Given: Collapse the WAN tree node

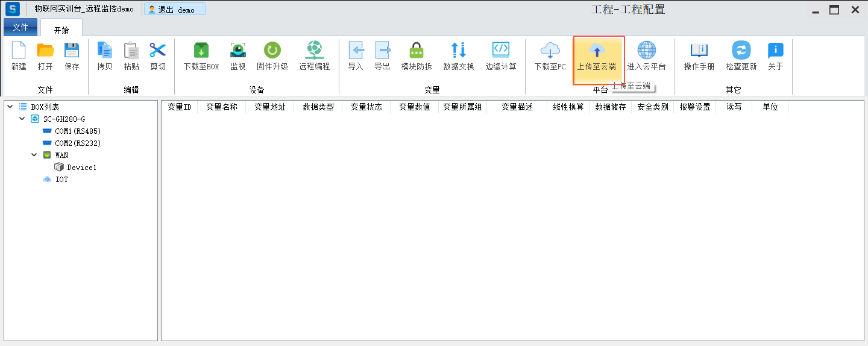Looking at the screenshot, I should click(x=34, y=155).
